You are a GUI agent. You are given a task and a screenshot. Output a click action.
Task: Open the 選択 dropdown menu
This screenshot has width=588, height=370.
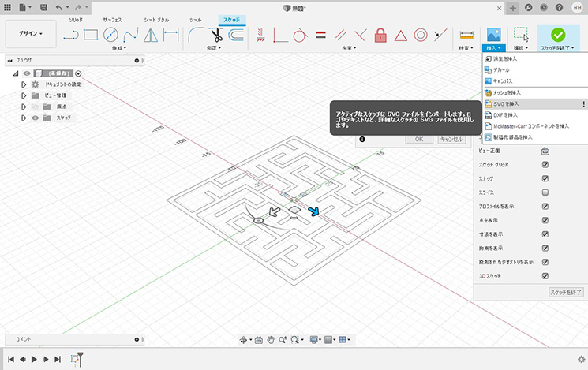(521, 48)
